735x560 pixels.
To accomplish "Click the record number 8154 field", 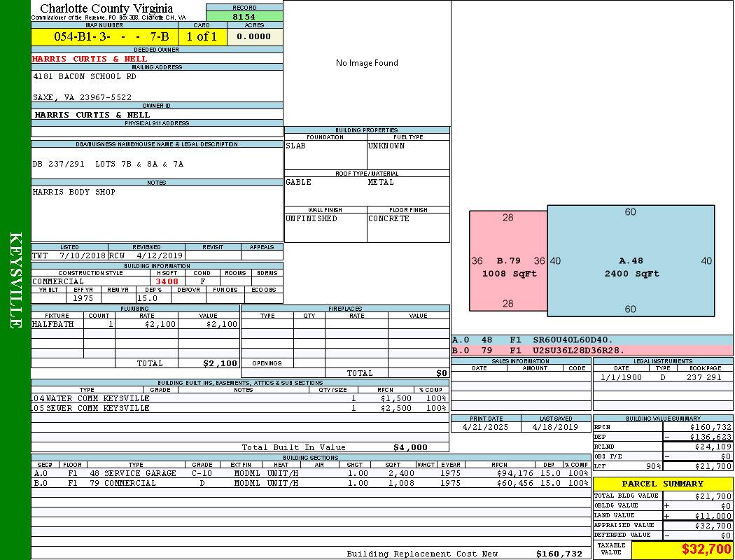I will click(x=244, y=16).
